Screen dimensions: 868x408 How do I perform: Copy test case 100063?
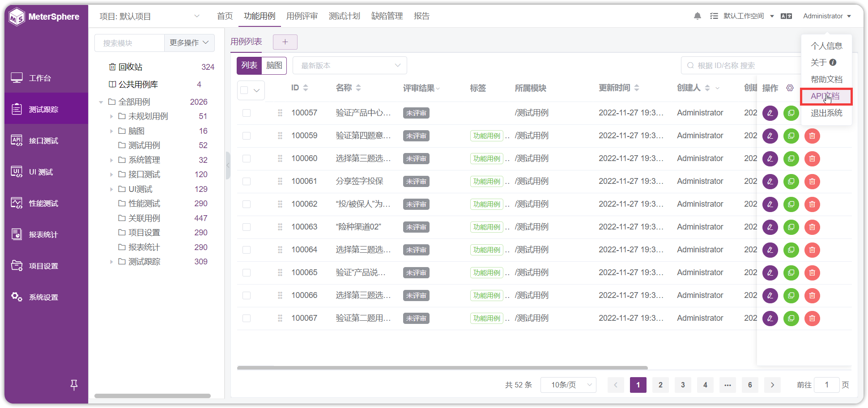pyautogui.click(x=791, y=227)
